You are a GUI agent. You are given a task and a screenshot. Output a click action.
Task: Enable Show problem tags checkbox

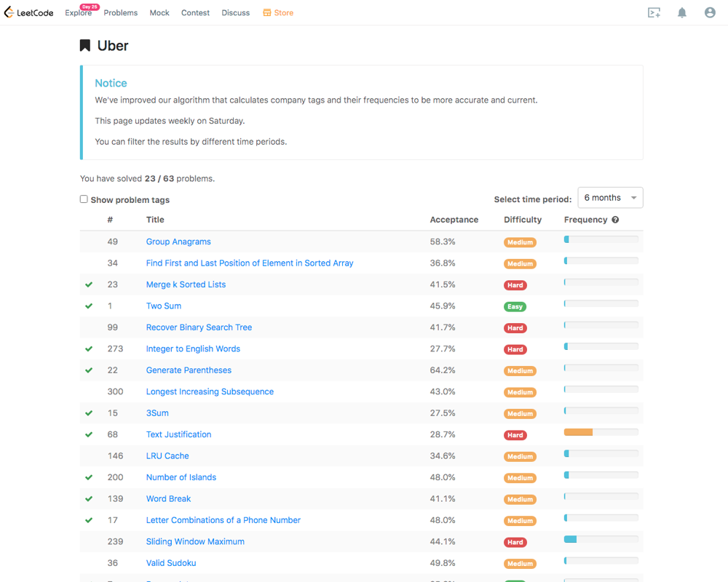(x=84, y=199)
